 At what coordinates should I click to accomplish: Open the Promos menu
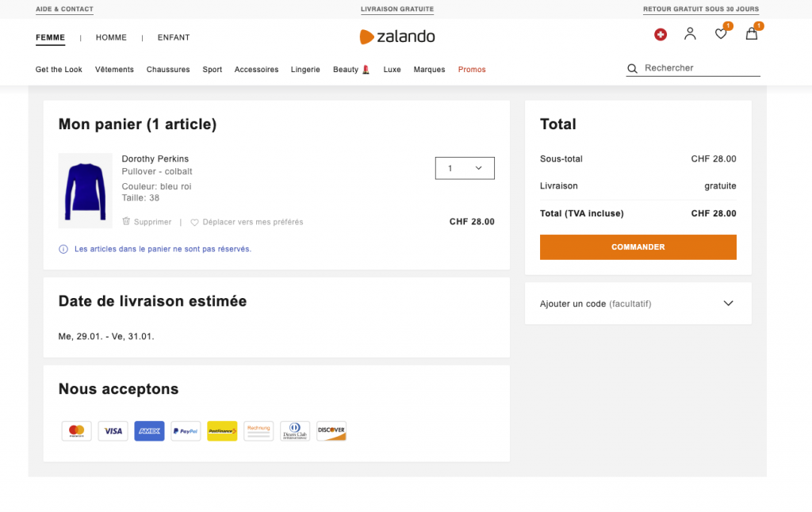(x=472, y=70)
